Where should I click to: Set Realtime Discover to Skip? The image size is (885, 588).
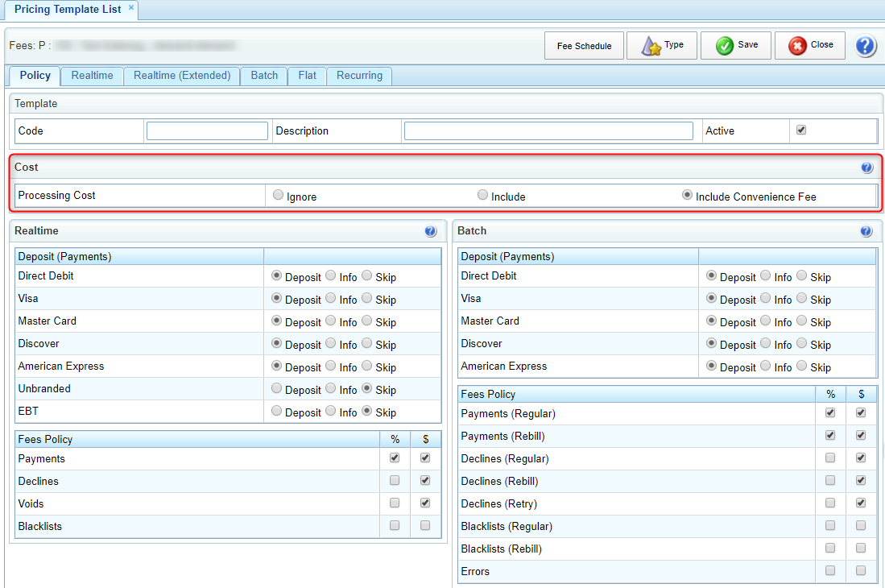coord(367,343)
